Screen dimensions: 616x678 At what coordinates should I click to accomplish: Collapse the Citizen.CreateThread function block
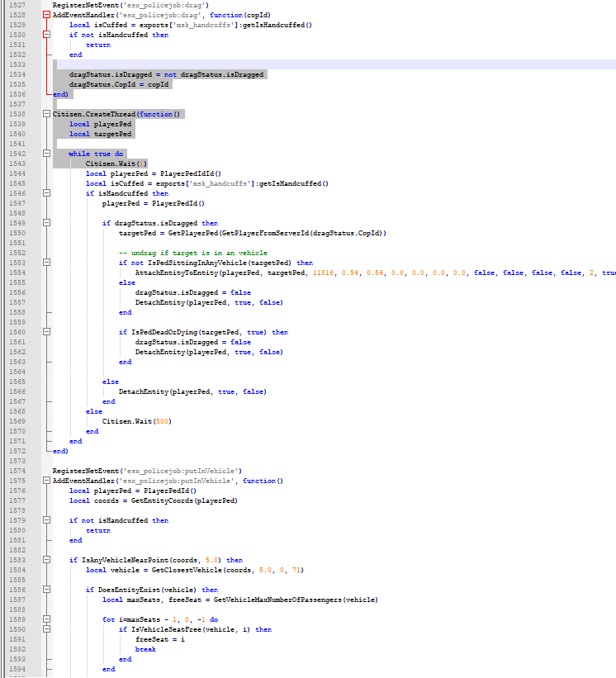click(x=46, y=115)
